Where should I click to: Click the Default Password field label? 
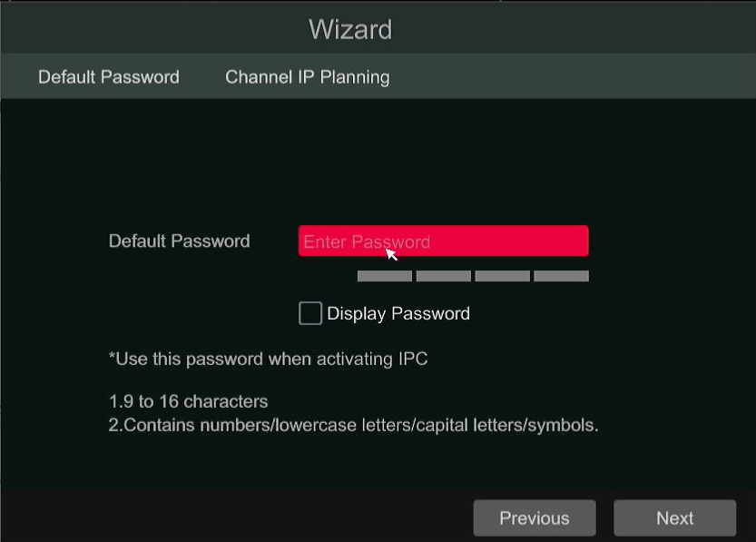[180, 241]
